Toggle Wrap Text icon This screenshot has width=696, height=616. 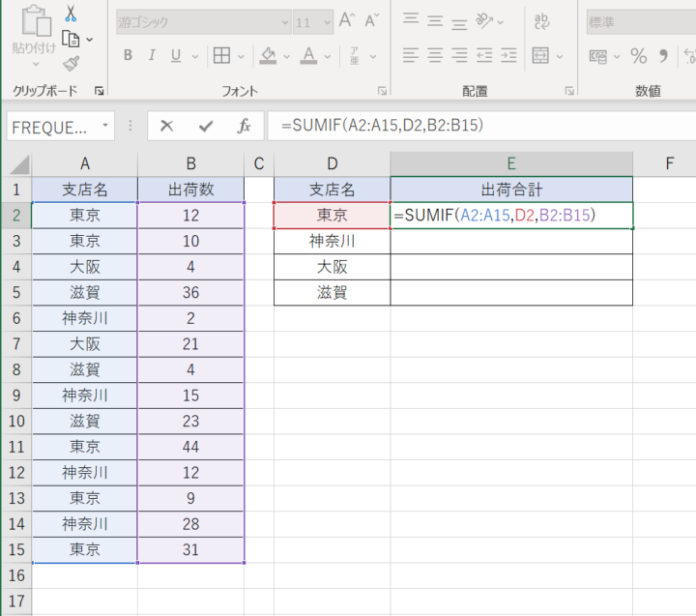tap(541, 21)
